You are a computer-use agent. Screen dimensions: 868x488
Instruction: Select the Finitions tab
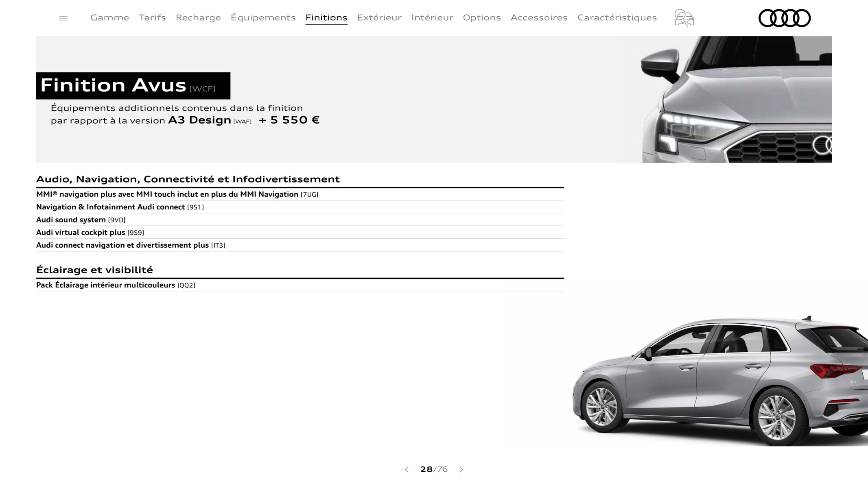(326, 17)
